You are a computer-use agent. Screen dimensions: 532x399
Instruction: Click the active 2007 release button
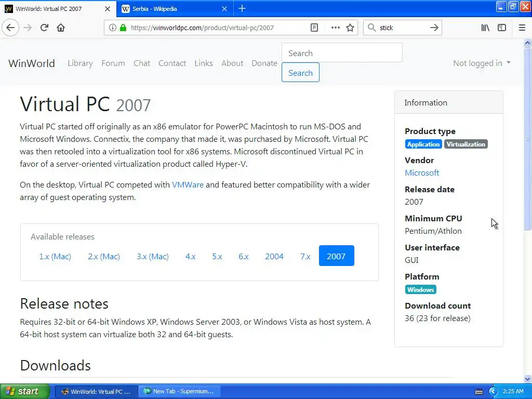336,256
